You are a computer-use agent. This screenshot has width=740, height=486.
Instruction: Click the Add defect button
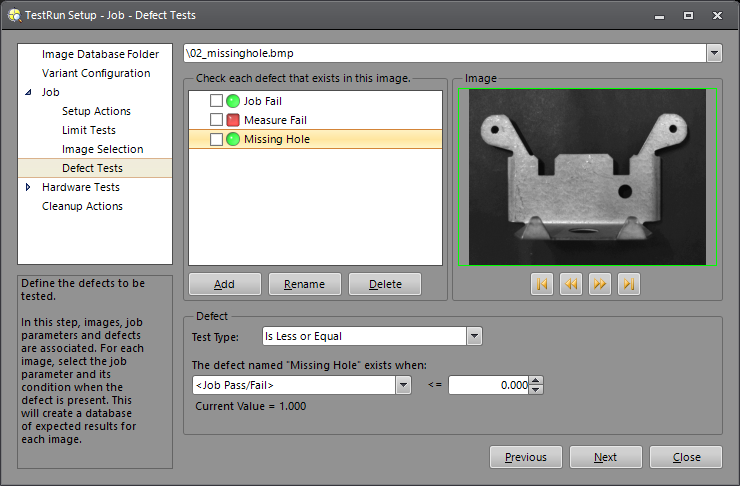[x=224, y=284]
